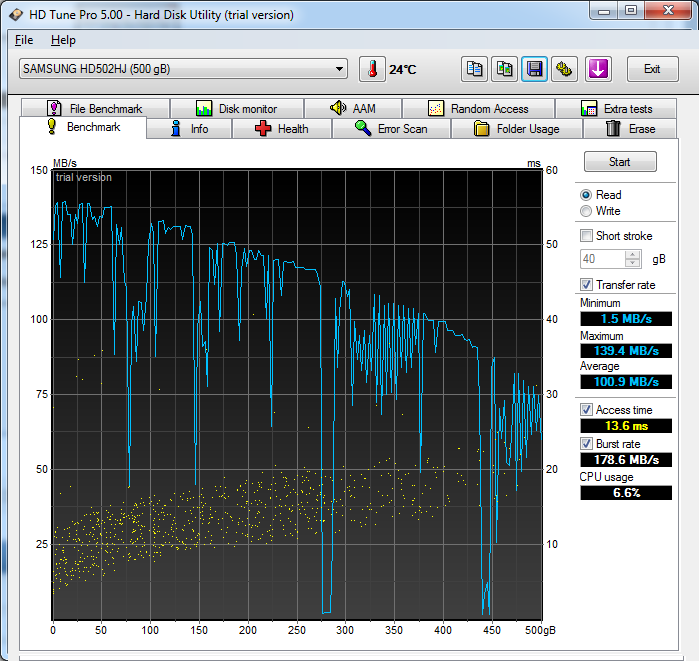Maximize the HD Tune Pro window
The image size is (699, 661).
click(x=631, y=10)
